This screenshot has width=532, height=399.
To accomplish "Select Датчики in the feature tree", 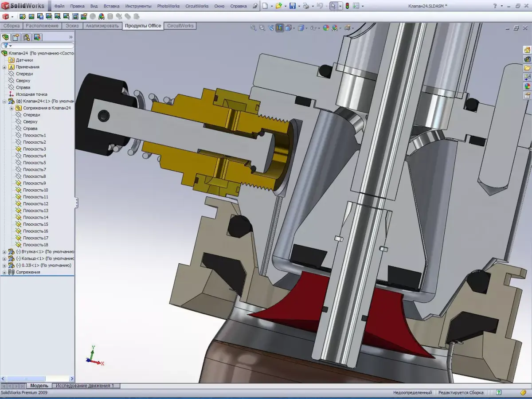I will point(24,60).
